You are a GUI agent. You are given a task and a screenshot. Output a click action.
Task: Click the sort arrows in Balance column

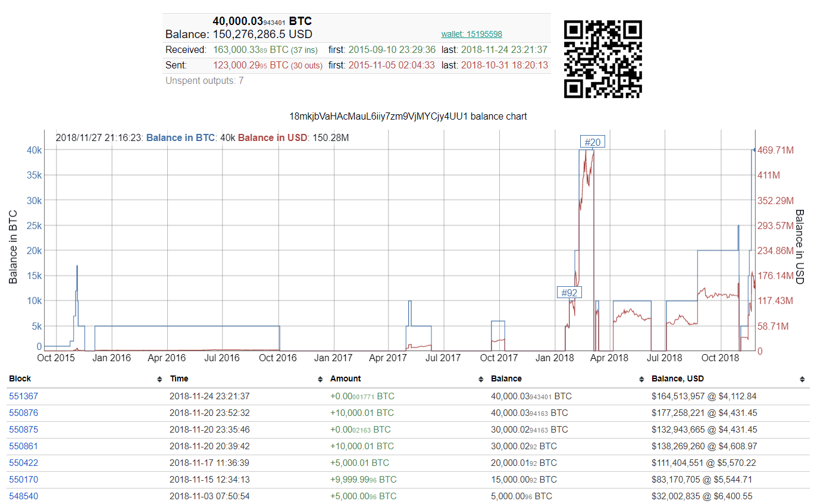click(x=641, y=379)
